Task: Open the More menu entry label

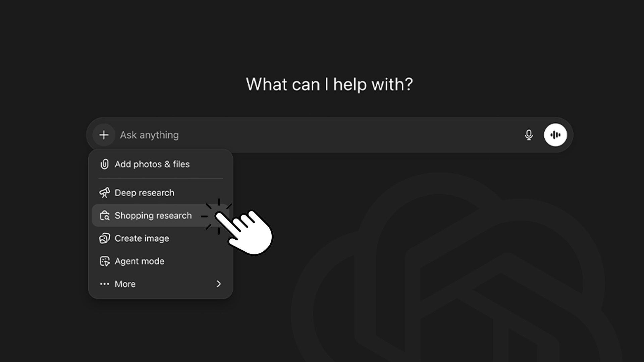Action: click(x=125, y=284)
